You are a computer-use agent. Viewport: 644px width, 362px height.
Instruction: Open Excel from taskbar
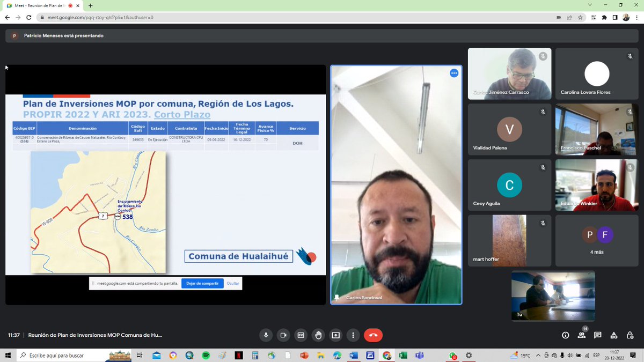click(x=402, y=356)
